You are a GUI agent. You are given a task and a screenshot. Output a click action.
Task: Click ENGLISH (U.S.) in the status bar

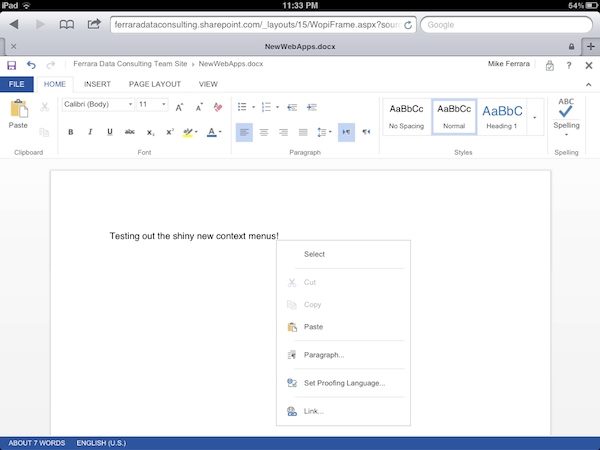[101, 443]
